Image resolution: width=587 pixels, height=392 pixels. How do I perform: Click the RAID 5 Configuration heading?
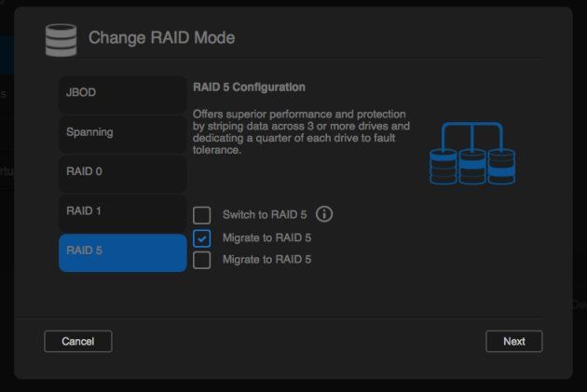pyautogui.click(x=249, y=88)
